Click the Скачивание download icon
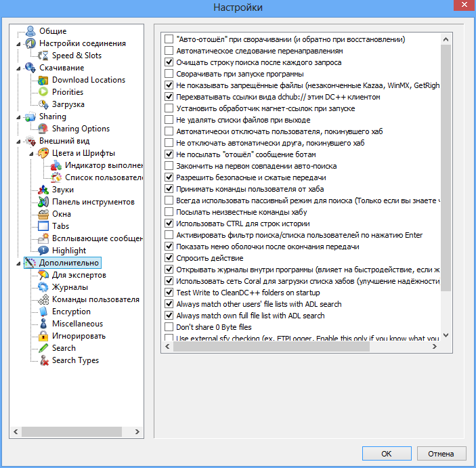 click(30, 68)
